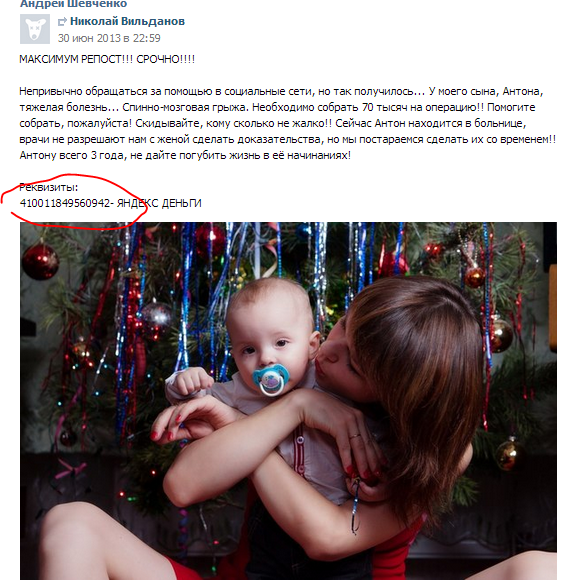Click the Реквизиты: label
Viewport: 563px width, 586px height.
(49, 187)
